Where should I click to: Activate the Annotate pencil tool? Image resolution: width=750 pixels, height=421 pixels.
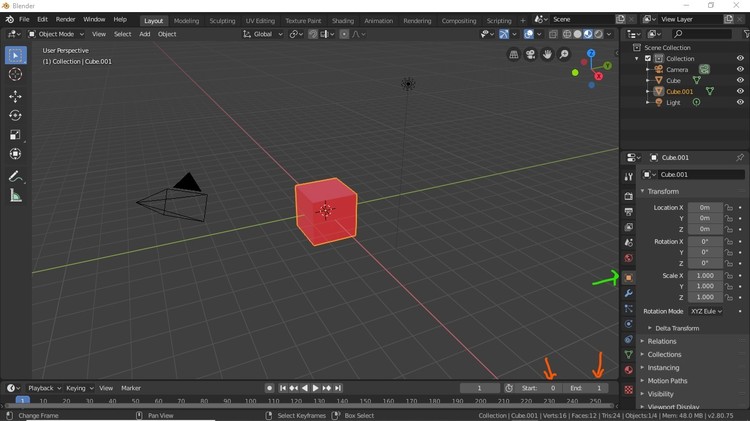15,177
